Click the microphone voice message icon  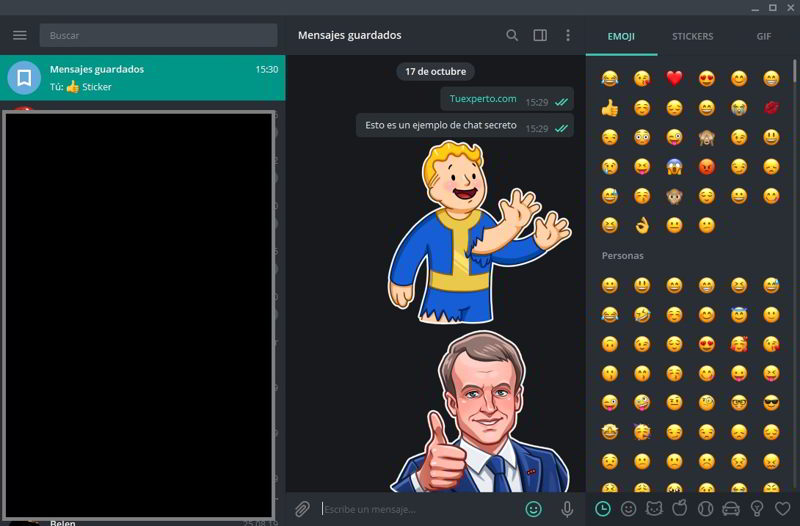(567, 509)
